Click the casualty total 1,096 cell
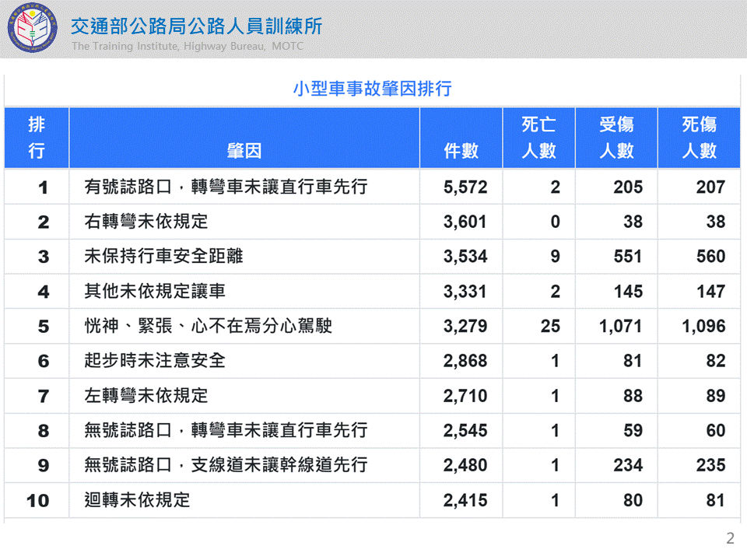This screenshot has height=560, width=747. click(x=703, y=327)
